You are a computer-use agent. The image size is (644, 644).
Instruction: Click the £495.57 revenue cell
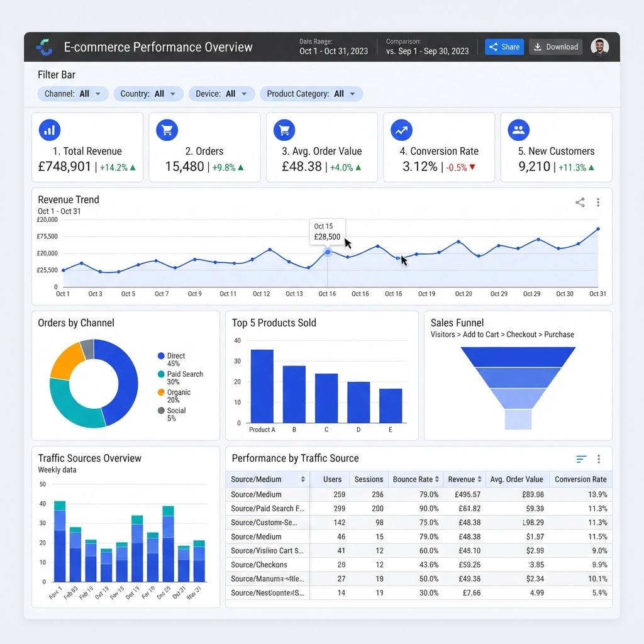click(x=467, y=494)
